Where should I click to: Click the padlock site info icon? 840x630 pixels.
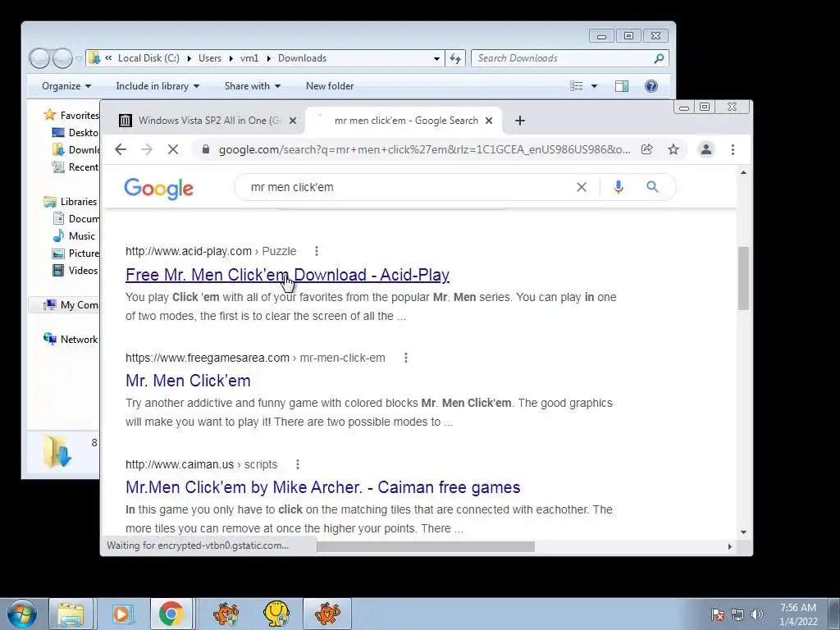pos(205,149)
